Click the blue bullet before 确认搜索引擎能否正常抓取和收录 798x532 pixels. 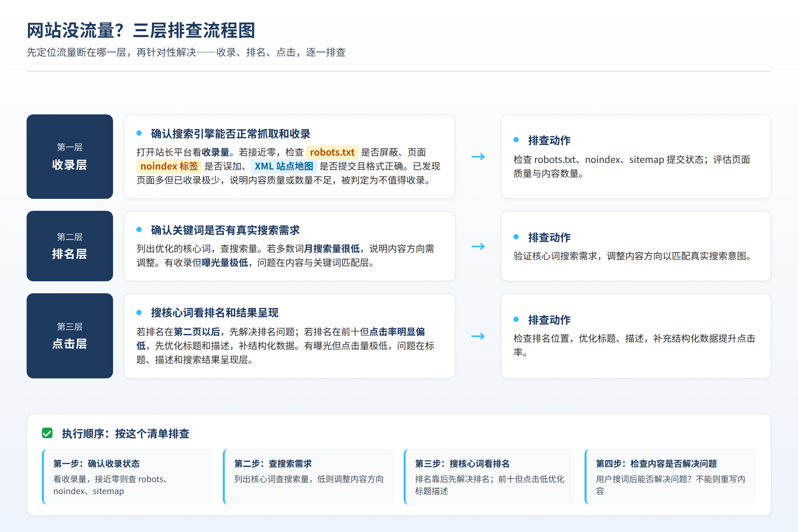139,133
